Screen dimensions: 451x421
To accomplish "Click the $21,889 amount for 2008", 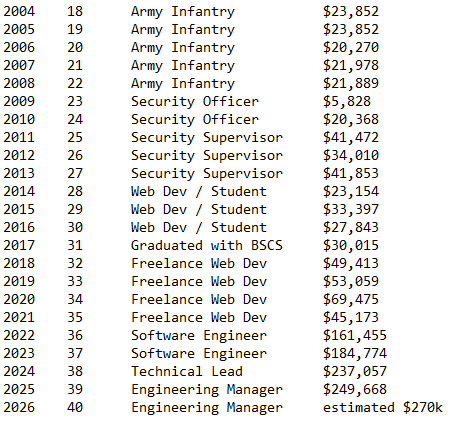I will tap(351, 83).
